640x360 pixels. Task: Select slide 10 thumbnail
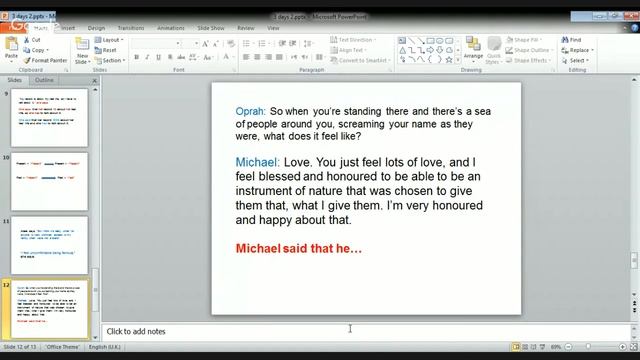49,182
